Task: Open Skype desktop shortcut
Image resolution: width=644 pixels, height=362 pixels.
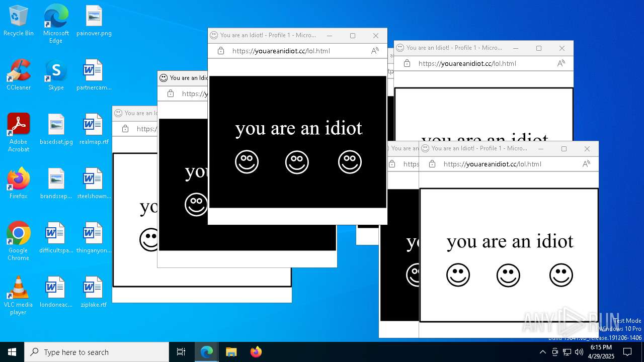Action: pyautogui.click(x=56, y=75)
